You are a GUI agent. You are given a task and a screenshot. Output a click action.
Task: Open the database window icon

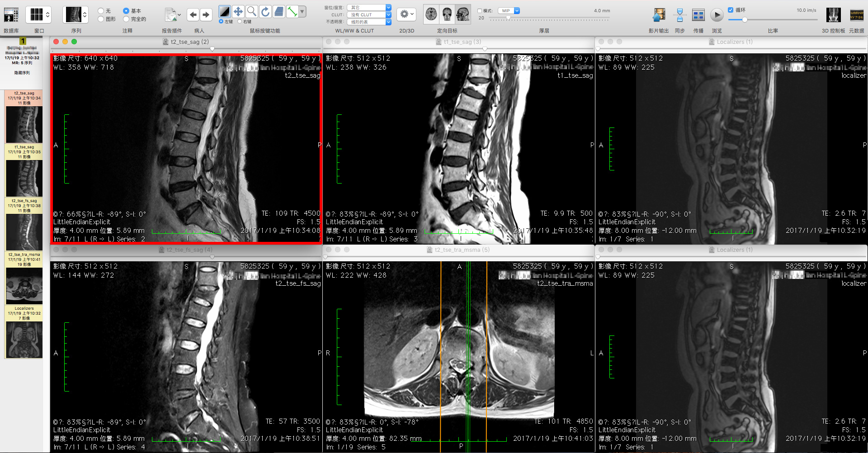pyautogui.click(x=11, y=15)
